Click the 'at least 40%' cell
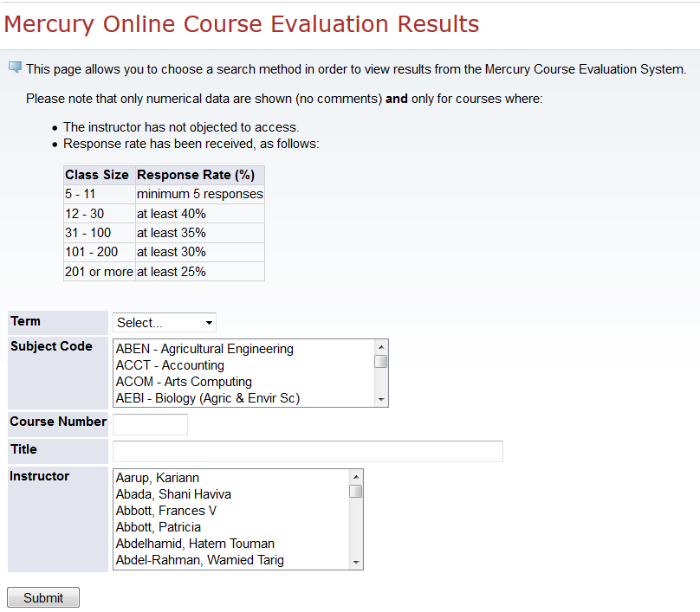The width and height of the screenshot is (700, 612). (x=200, y=214)
